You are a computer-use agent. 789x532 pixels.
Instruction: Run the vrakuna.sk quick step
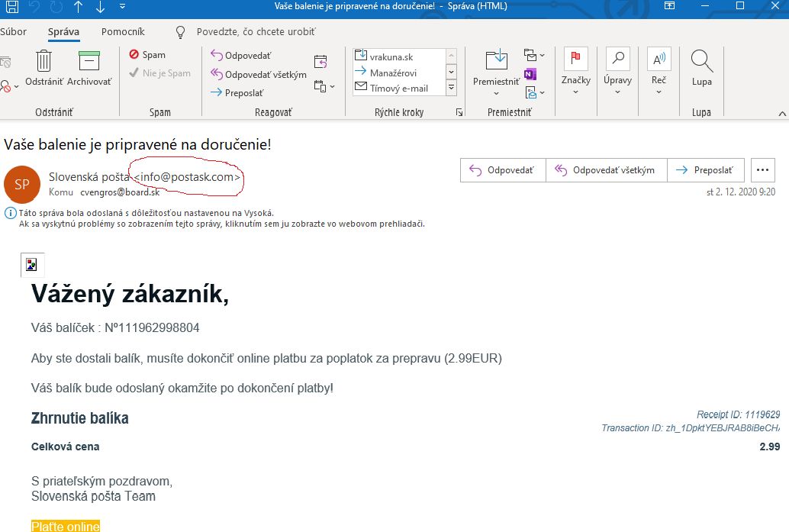398,56
